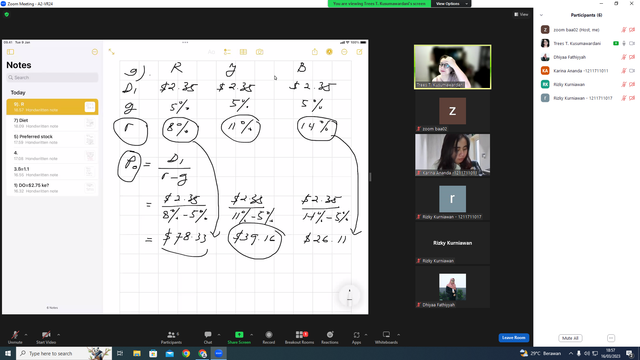Open the Chat panel
This screenshot has height=360, width=640.
[208, 337]
